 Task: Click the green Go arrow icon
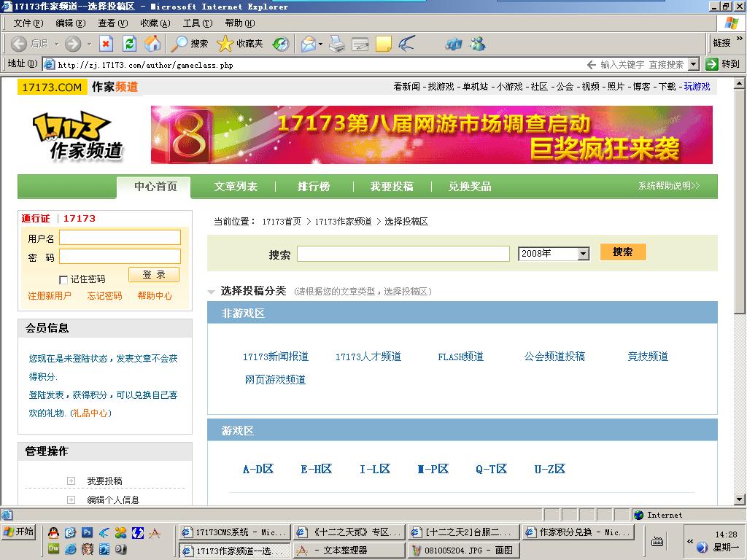click(712, 64)
